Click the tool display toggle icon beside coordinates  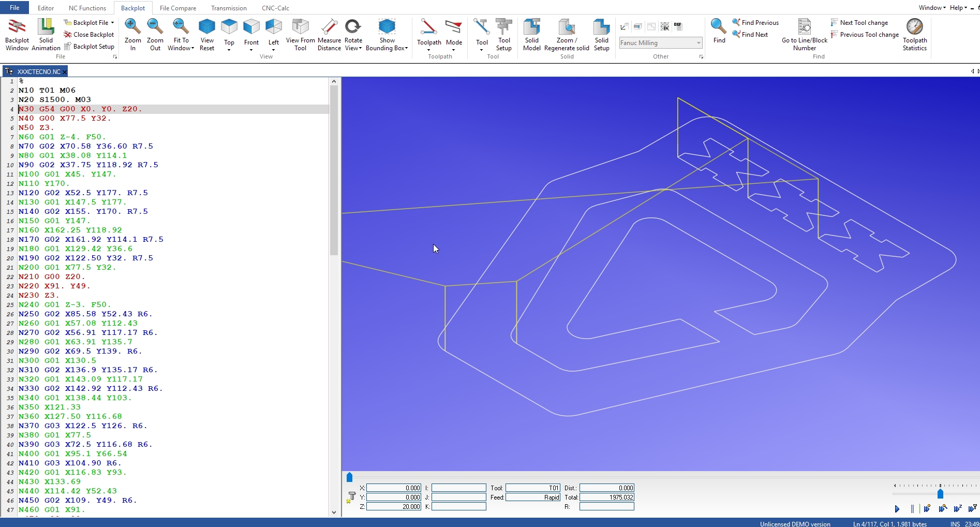351,497
